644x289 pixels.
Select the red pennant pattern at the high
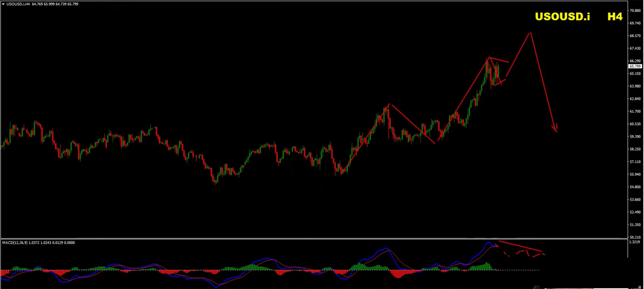(x=498, y=71)
